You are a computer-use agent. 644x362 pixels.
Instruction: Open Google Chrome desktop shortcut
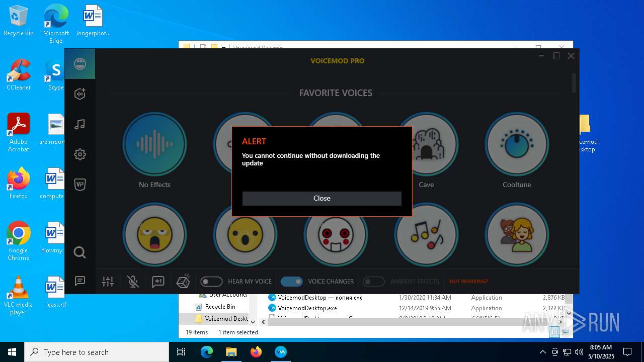[19, 241]
